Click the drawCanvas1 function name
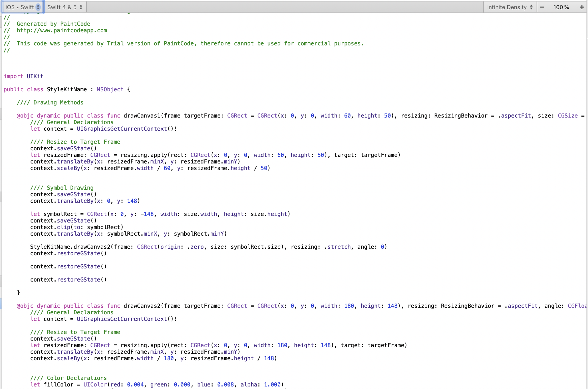 142,116
